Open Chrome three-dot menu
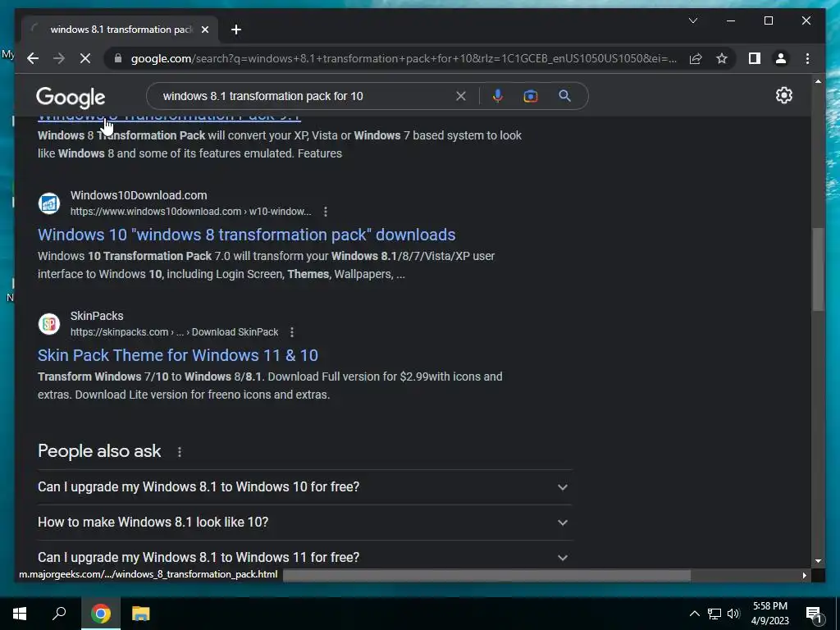840x630 pixels. (807, 58)
